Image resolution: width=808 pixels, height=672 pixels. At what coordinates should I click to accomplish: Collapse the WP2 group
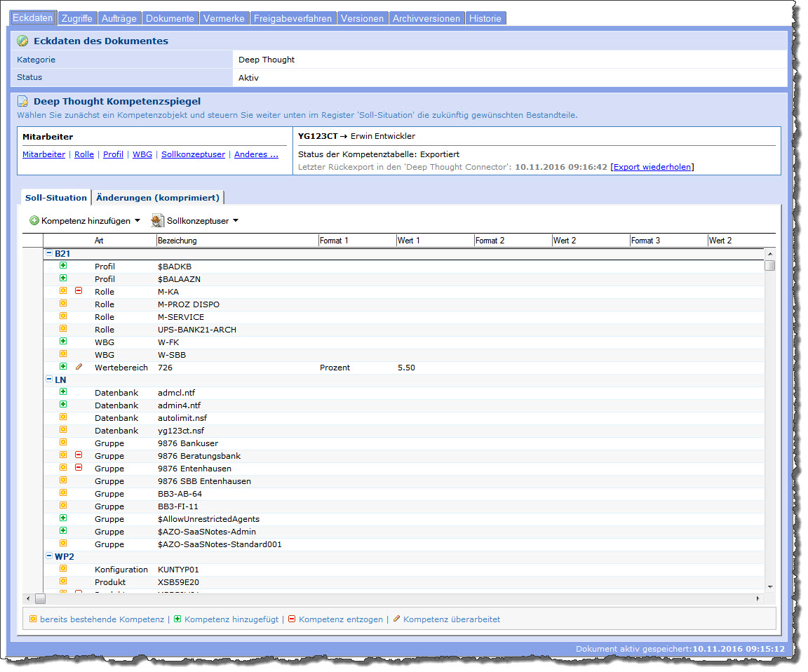[49, 556]
